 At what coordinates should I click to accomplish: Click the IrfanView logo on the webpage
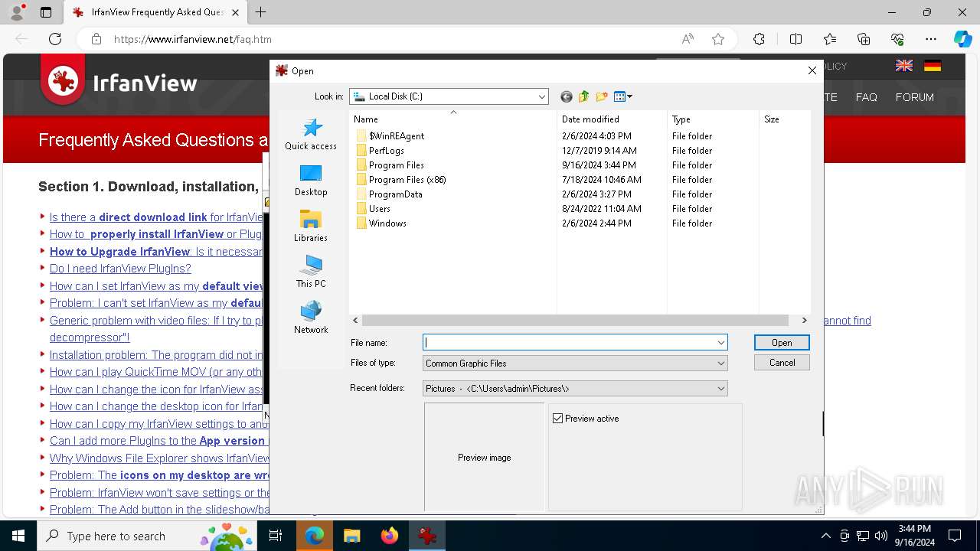click(120, 81)
